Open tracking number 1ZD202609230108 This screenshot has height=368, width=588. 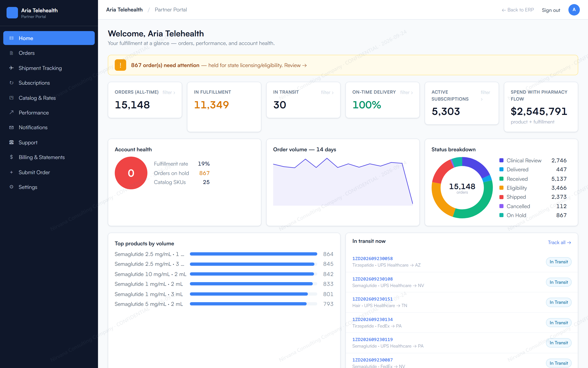click(372, 279)
